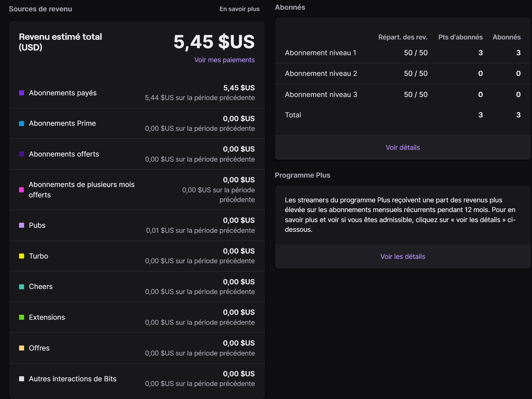Click the Pts d'abonnés column header

point(460,37)
